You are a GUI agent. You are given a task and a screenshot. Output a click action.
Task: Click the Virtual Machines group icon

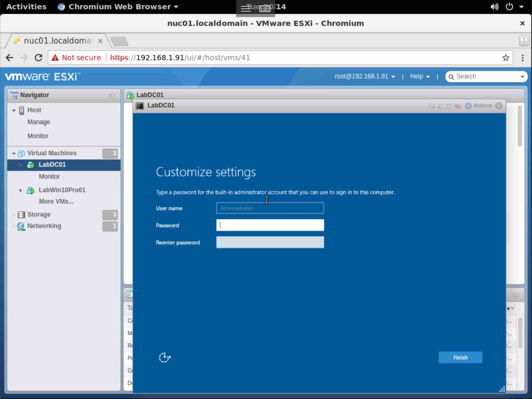tap(21, 153)
